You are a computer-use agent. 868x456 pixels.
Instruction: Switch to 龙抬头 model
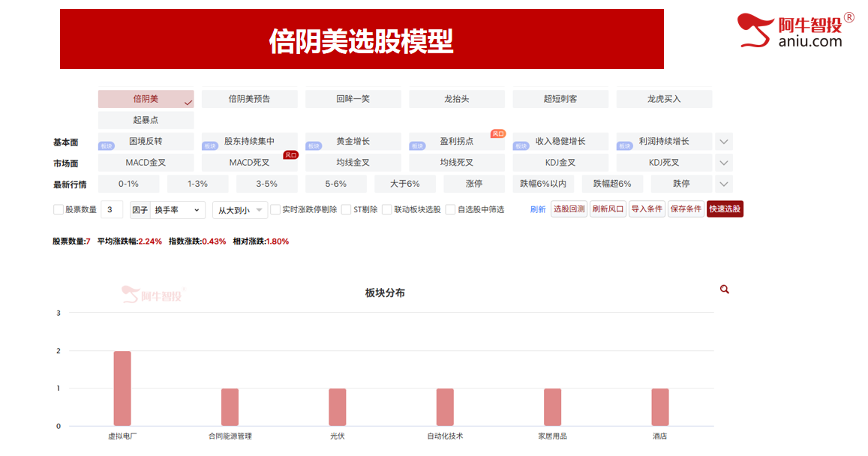tap(457, 99)
